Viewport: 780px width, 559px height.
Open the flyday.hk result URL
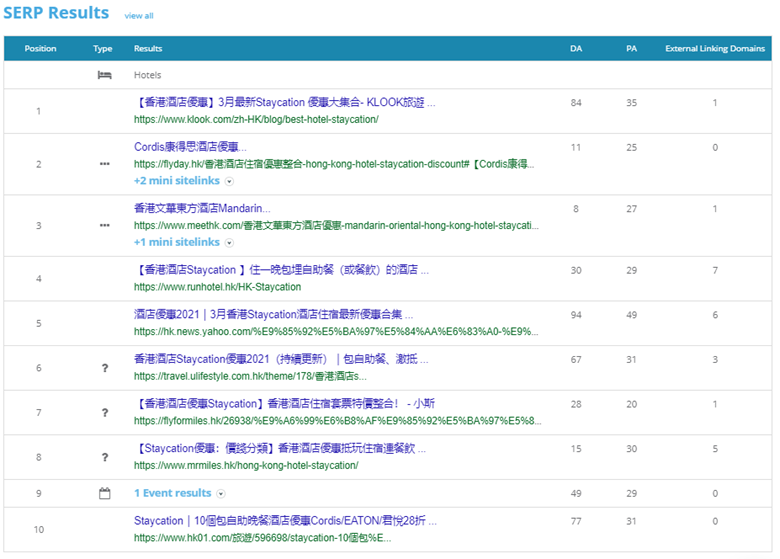[334, 164]
